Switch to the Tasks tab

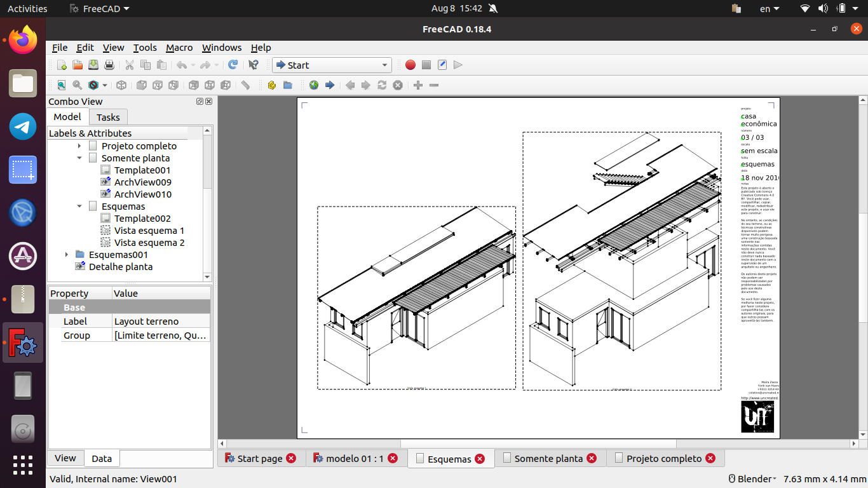(108, 117)
